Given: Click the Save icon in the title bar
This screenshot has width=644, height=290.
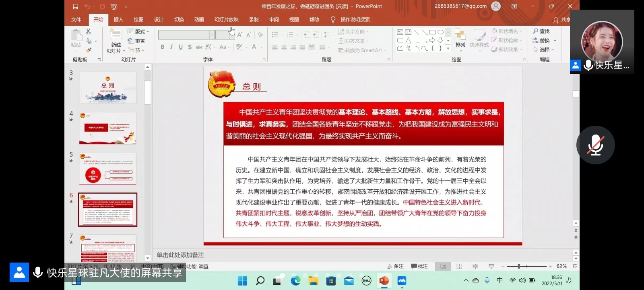Looking at the screenshot, I should 75,6.
